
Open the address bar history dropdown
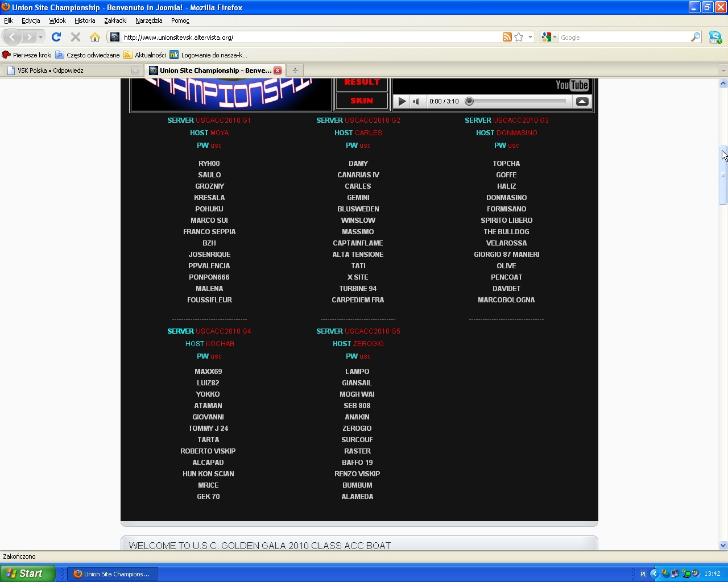(530, 38)
